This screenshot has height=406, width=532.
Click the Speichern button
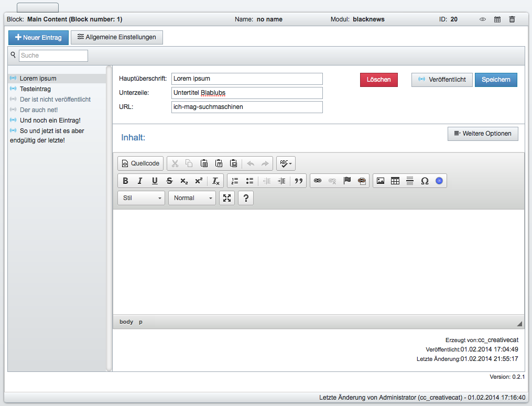(496, 80)
